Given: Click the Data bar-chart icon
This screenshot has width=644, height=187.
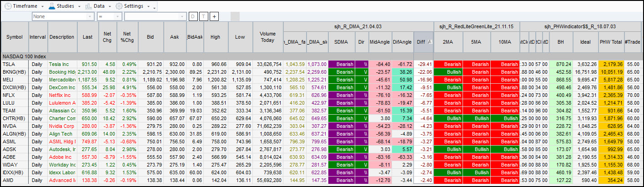Looking at the screenshot, I should coord(88,6).
